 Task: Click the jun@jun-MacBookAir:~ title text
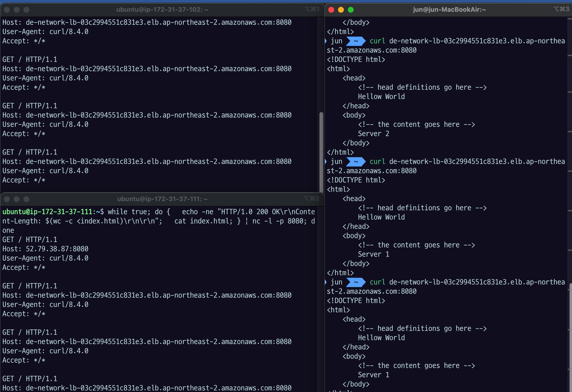pos(449,10)
